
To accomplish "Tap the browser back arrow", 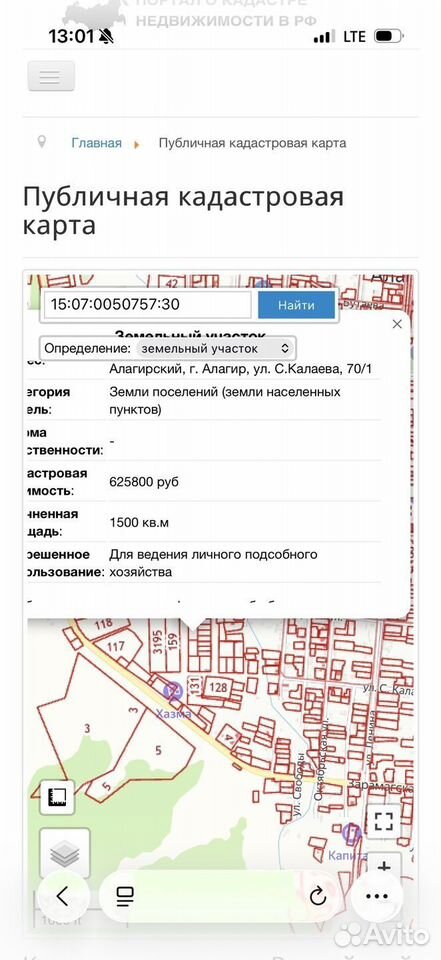I will point(62,896).
